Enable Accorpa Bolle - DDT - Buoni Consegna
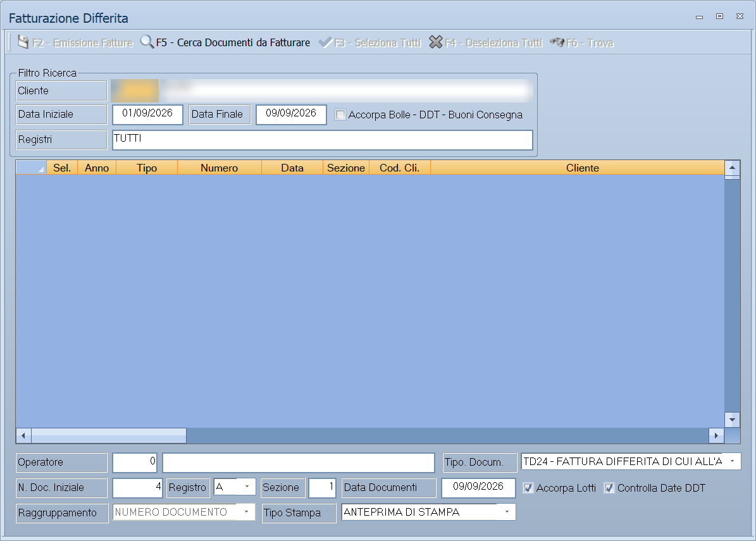Screen dimensions: 756x541 pos(340,115)
